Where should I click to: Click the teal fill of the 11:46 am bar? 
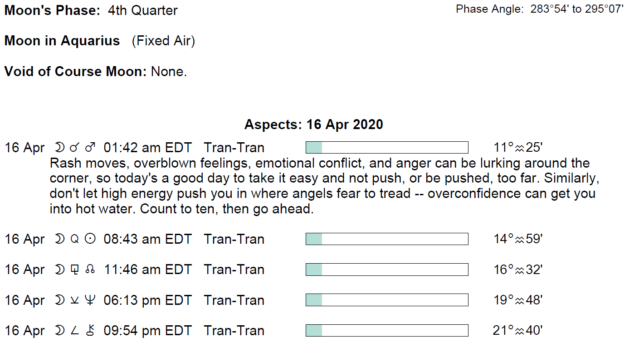point(314,270)
